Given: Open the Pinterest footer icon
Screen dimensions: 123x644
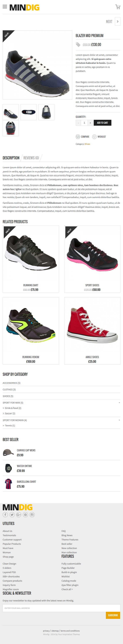Looking at the screenshot, I should pyautogui.click(x=25, y=514).
